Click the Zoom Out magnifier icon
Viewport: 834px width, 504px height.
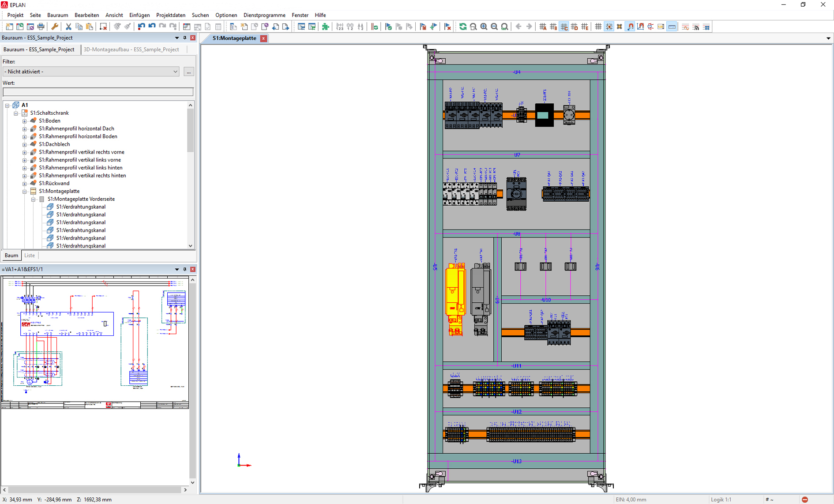(494, 27)
